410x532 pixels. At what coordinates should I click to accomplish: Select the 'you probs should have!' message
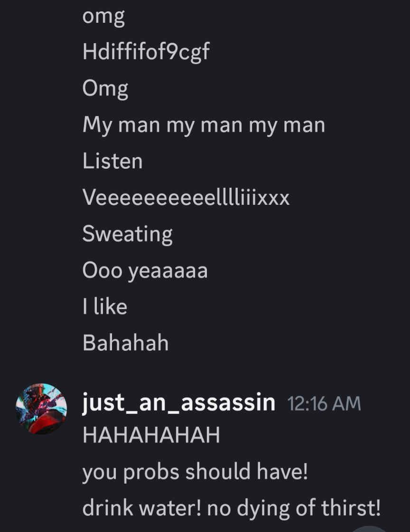pyautogui.click(x=195, y=472)
